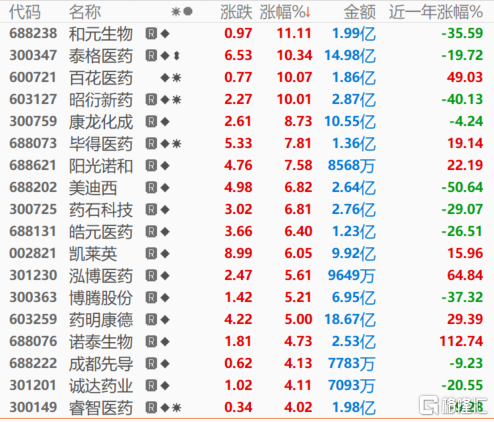
Task: Open stock 博腾股份 from list
Action: (101, 298)
